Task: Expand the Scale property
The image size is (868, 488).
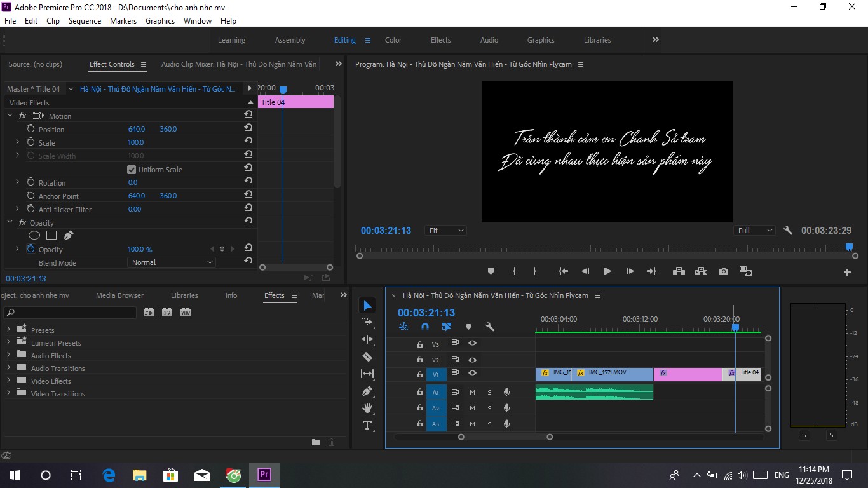Action: coord(17,142)
